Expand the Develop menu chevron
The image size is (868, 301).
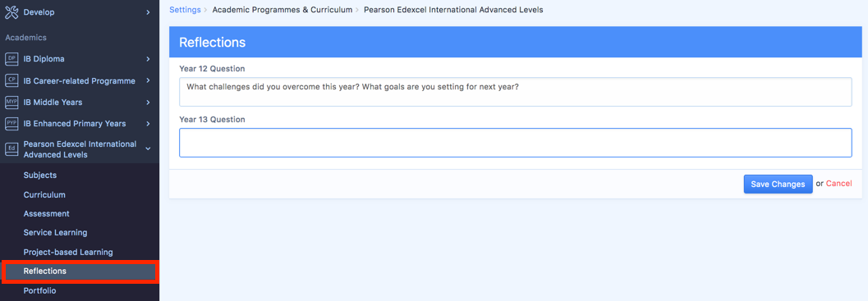[148, 12]
